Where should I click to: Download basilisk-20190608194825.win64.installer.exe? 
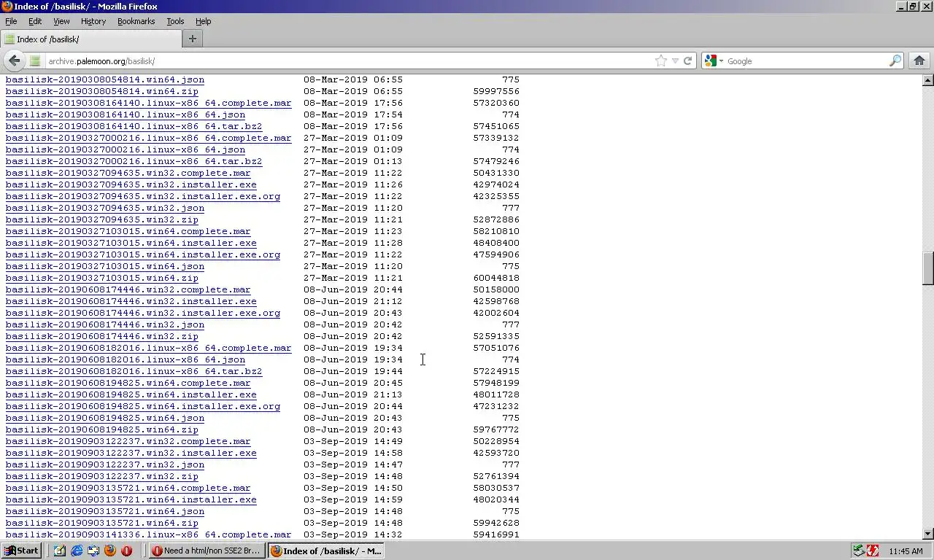tap(131, 394)
